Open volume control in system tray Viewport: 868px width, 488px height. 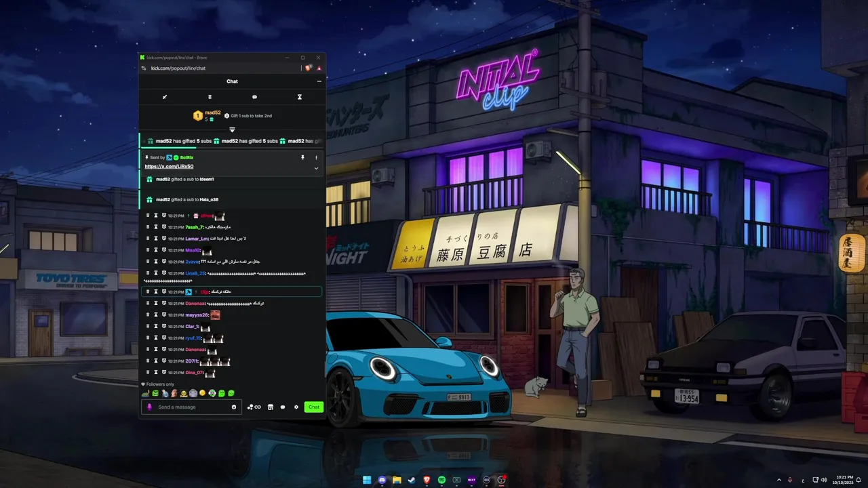pyautogui.click(x=824, y=480)
